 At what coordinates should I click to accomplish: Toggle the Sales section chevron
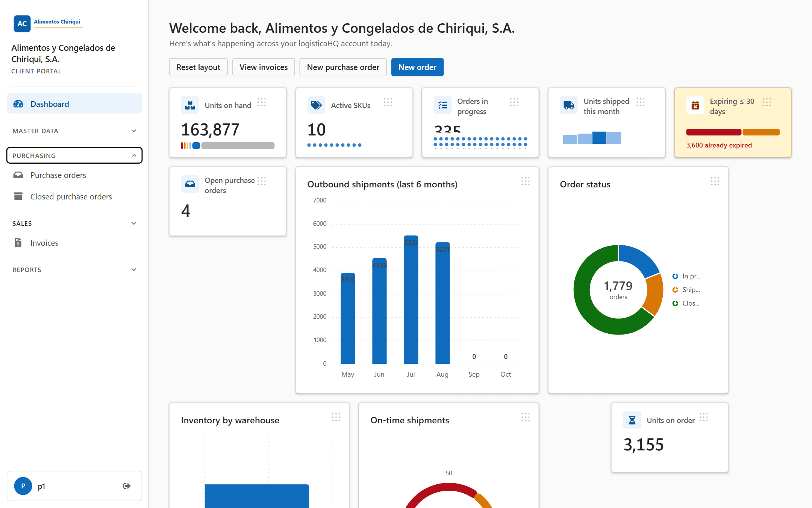click(134, 224)
